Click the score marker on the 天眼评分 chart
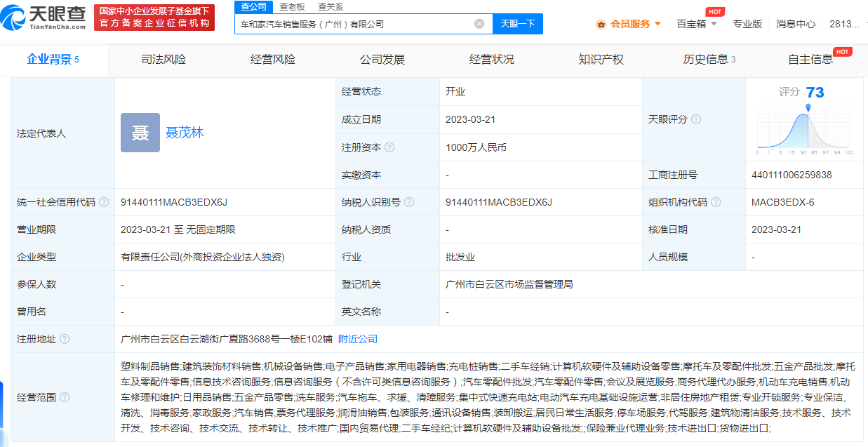This screenshot has height=447, width=868. tap(808, 107)
